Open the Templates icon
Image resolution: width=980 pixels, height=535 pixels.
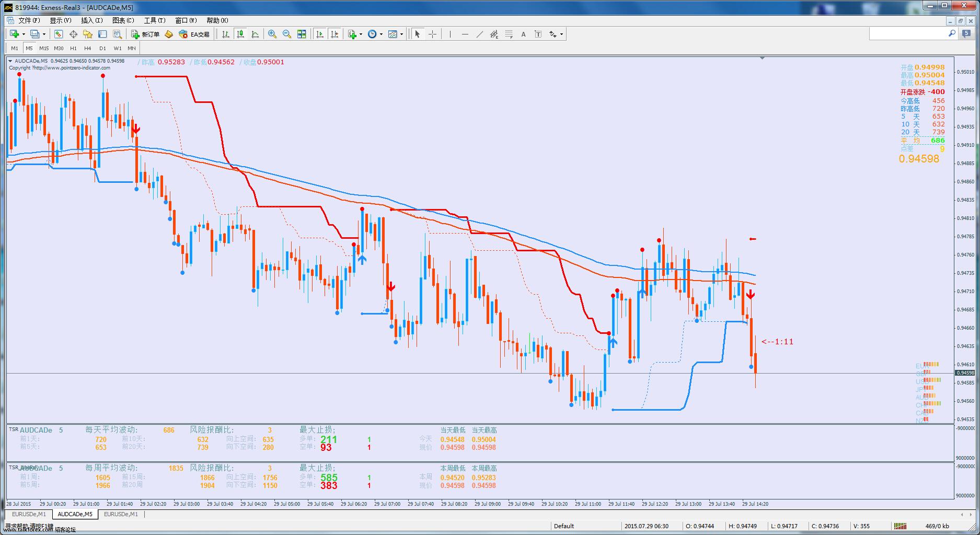(x=393, y=34)
